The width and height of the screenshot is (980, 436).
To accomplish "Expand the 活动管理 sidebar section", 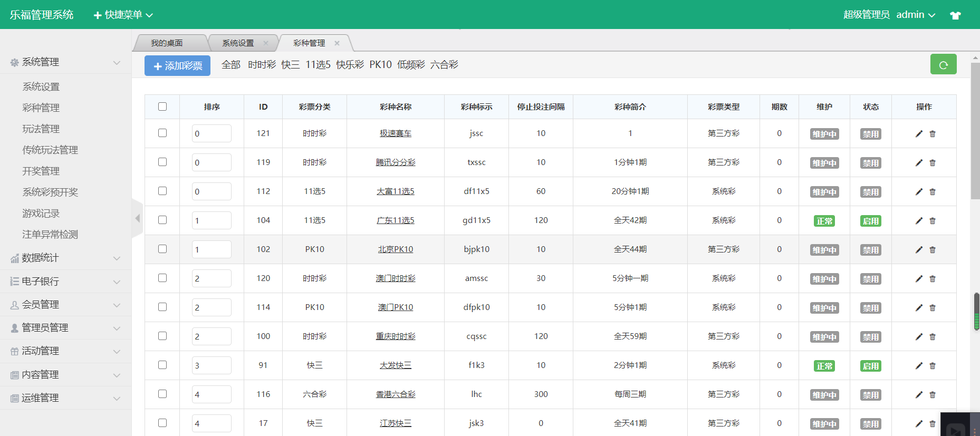I will [x=65, y=351].
